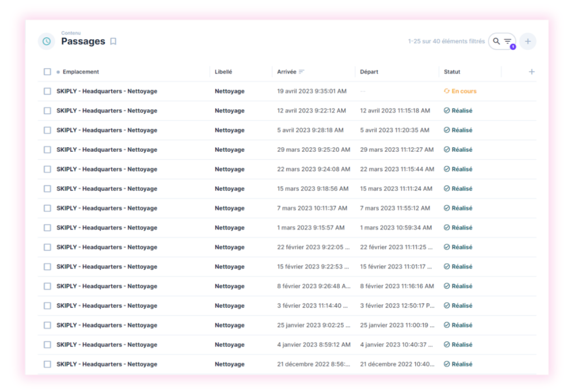
Task: Open the filter icon with badge
Action: click(507, 41)
